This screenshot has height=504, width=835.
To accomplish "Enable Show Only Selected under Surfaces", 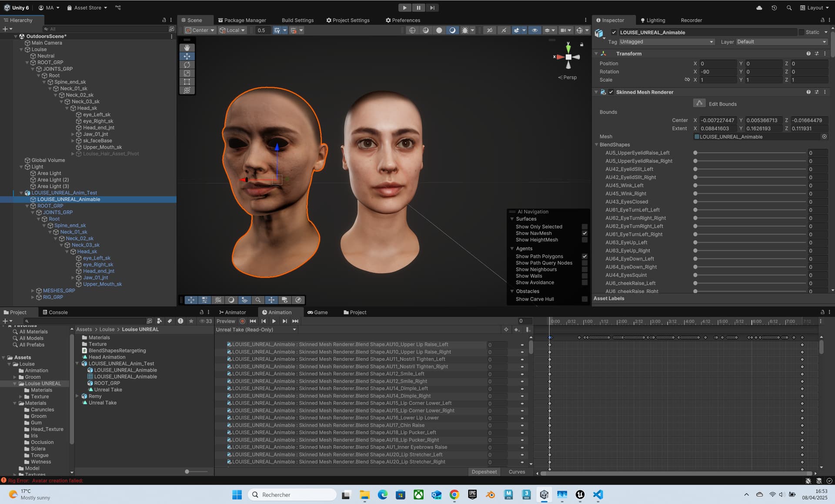I will click(584, 226).
